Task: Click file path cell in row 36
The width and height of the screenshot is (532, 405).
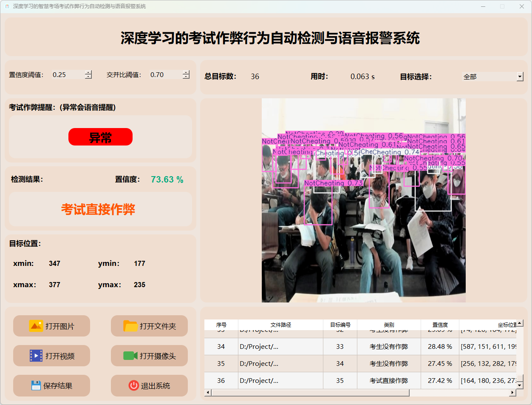Action: tap(281, 381)
